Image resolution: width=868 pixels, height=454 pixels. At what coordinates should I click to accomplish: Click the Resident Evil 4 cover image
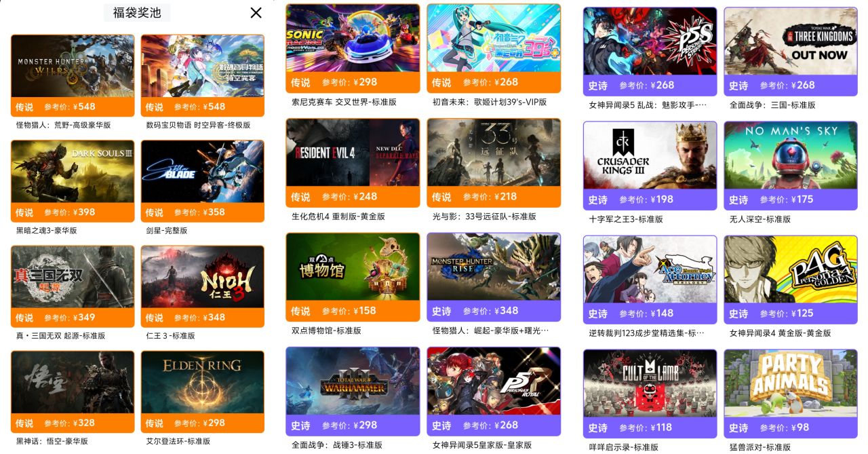tap(353, 153)
